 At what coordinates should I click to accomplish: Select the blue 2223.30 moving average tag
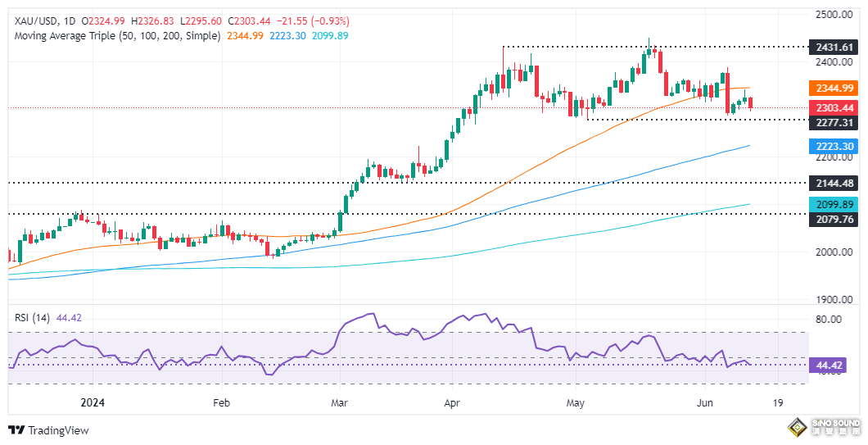coord(834,147)
